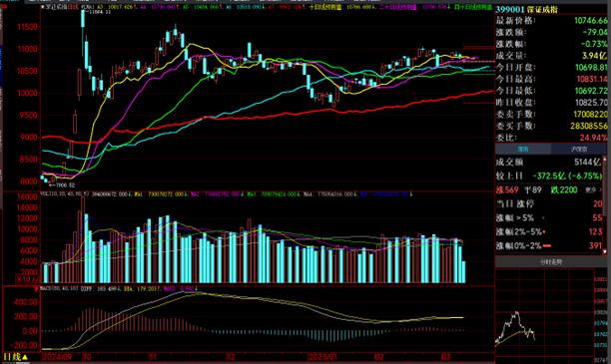Click the X10万 volume unit label
This screenshot has width=611, height=364.
coord(27,279)
